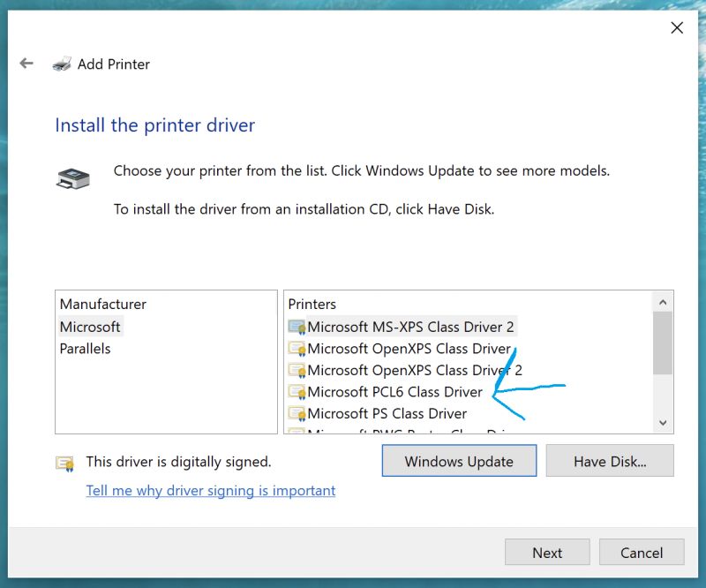Click the Windows Update button
This screenshot has width=706, height=588.
(x=459, y=461)
